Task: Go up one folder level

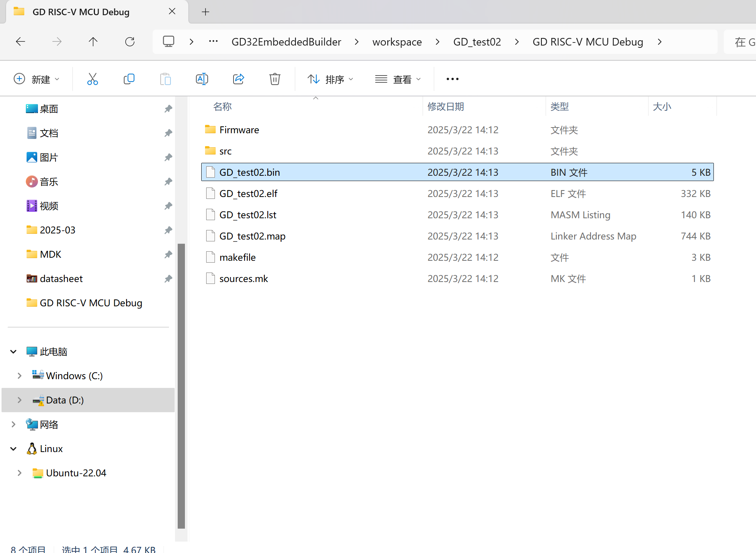Action: 93,42
